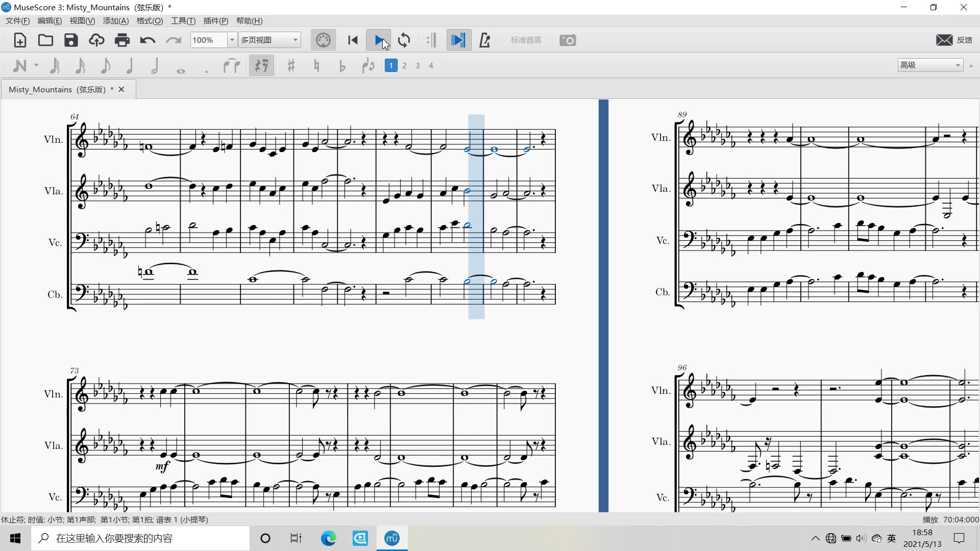The image size is (980, 551).
Task: Show hidden tray icons chevron
Action: [x=815, y=538]
